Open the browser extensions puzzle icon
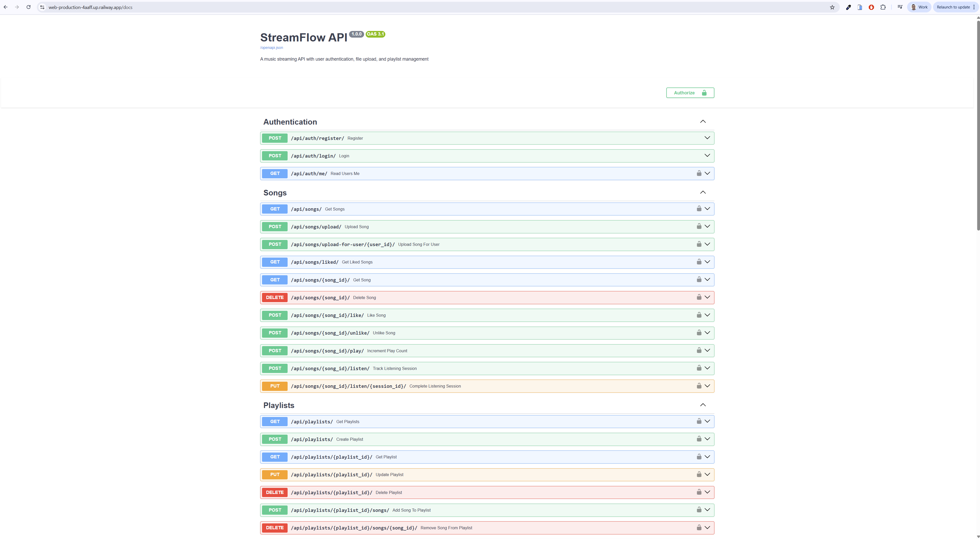 coord(883,7)
